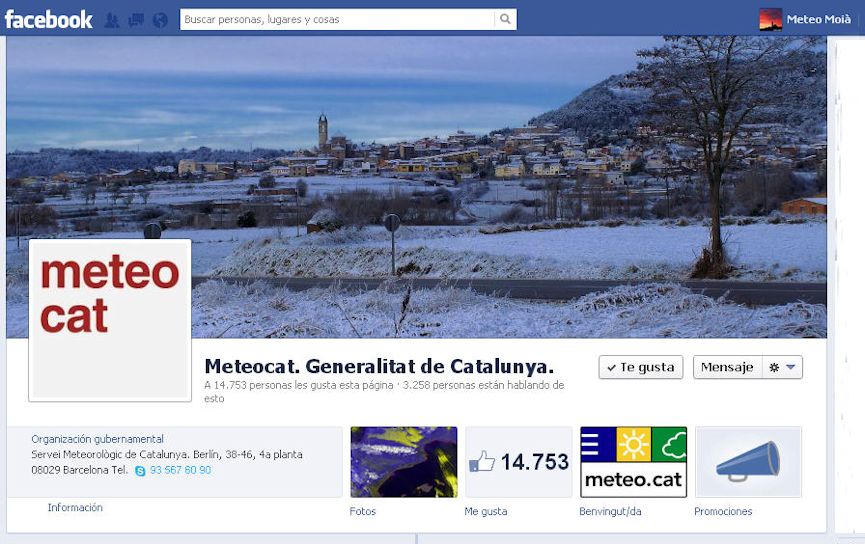The width and height of the screenshot is (865, 544).
Task: Click the Mensaje button
Action: (727, 367)
